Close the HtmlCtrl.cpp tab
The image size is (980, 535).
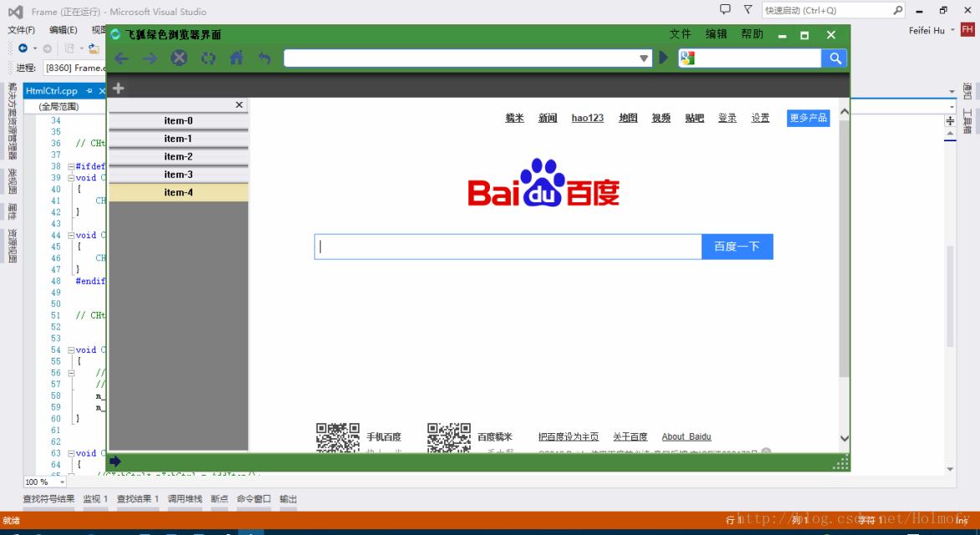(x=102, y=90)
